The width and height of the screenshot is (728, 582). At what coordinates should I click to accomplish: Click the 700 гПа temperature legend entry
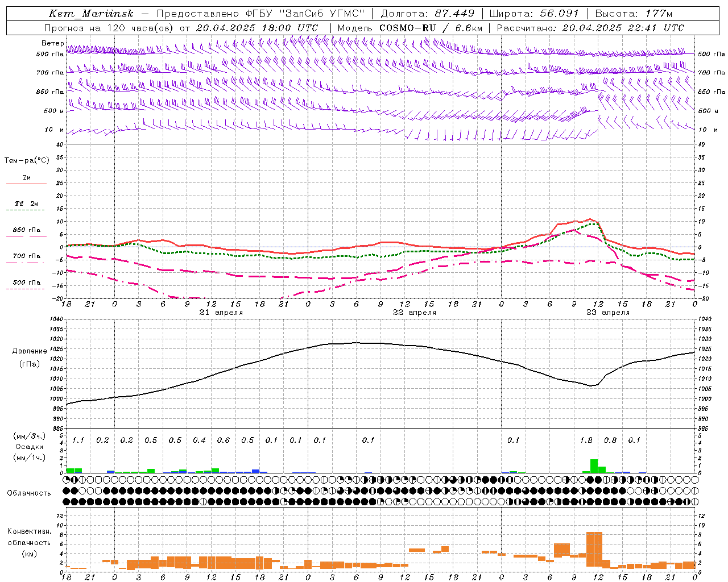pos(27,256)
